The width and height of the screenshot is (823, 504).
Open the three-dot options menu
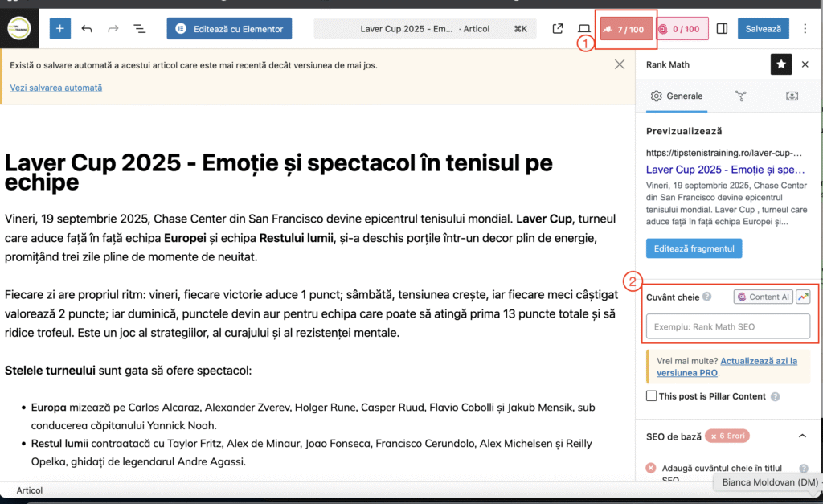[x=806, y=29]
